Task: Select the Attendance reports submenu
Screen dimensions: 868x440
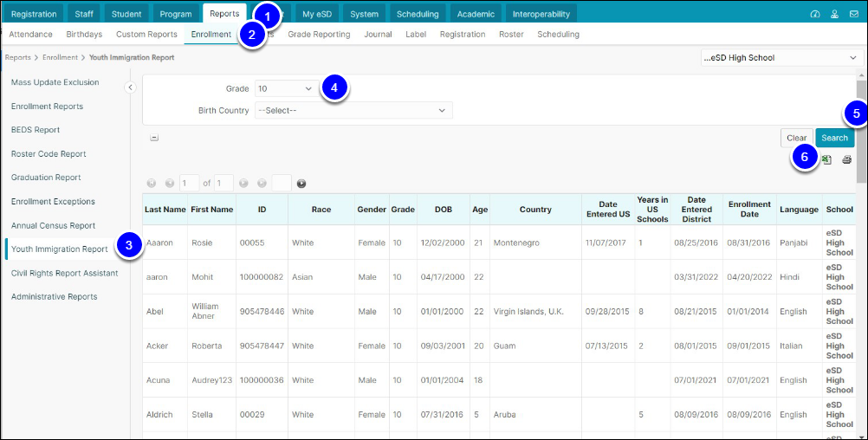Action: (30, 34)
